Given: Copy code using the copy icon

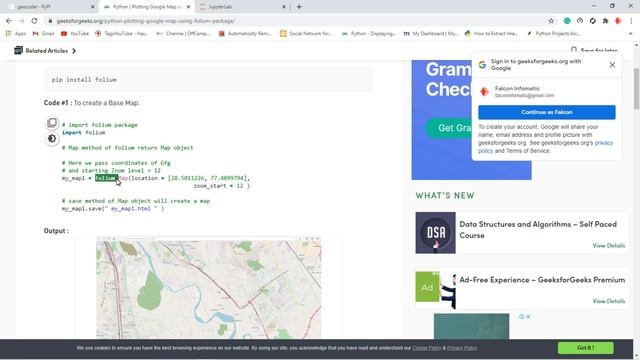Looking at the screenshot, I should (x=52, y=123).
